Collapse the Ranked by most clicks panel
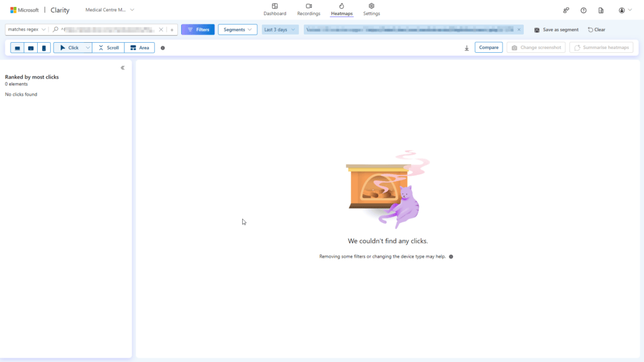The image size is (644, 362). click(123, 68)
